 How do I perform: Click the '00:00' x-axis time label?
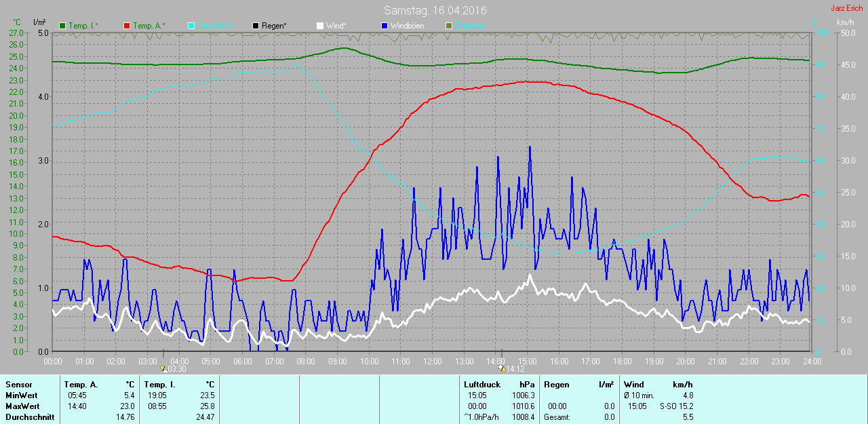(x=53, y=361)
